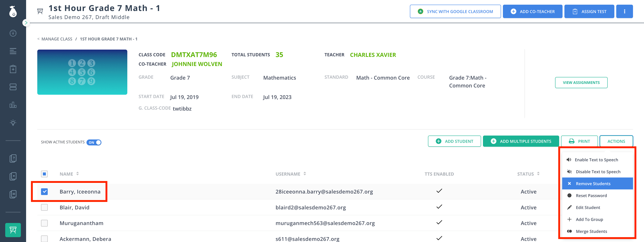The width and height of the screenshot is (644, 242).
Task: Click the class board icon beside the title
Action: (x=40, y=11)
